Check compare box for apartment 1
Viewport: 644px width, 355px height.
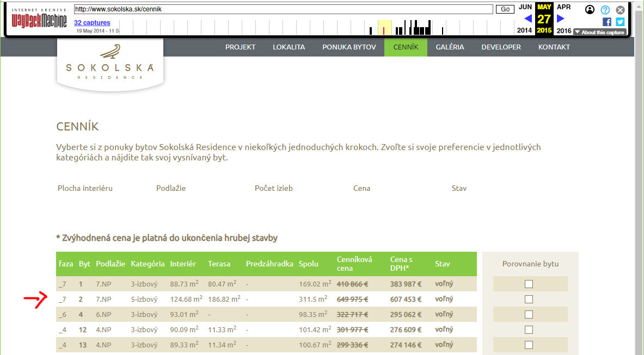tap(529, 284)
